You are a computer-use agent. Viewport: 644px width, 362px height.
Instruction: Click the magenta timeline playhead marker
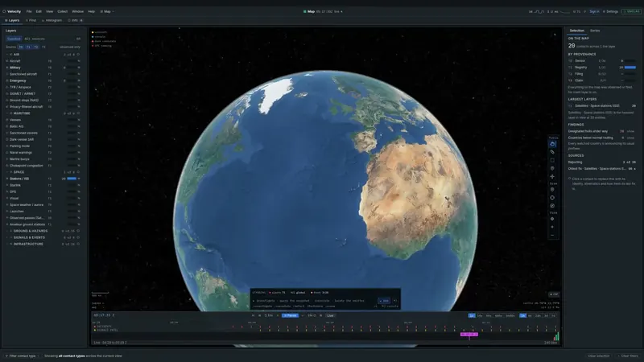pos(469,335)
